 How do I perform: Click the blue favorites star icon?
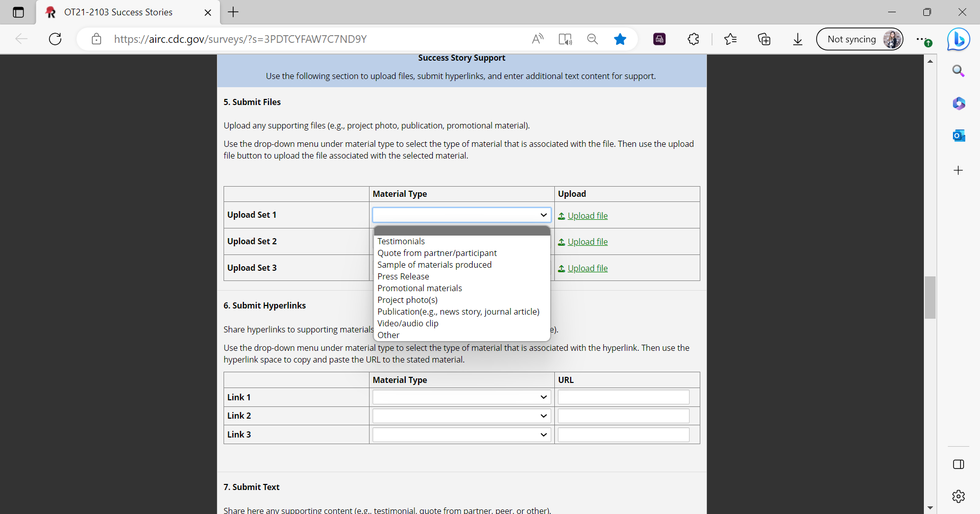pyautogui.click(x=620, y=39)
